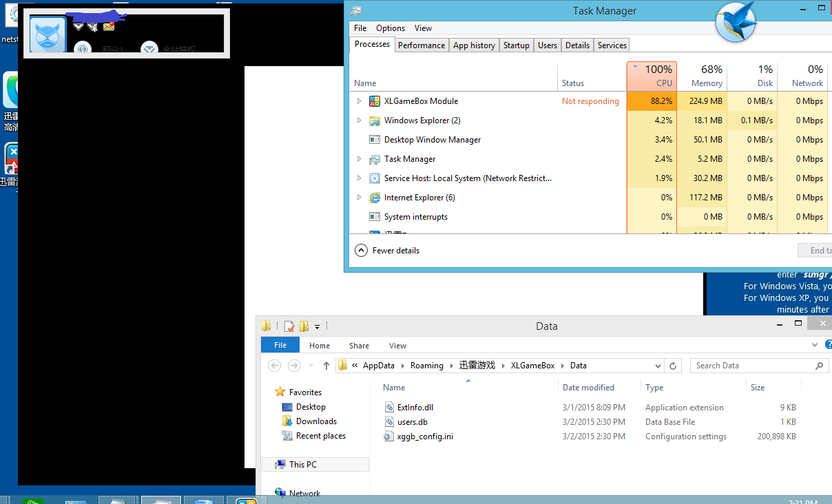Open Downloads in Favorites list
The image size is (832, 504).
pos(316,421)
